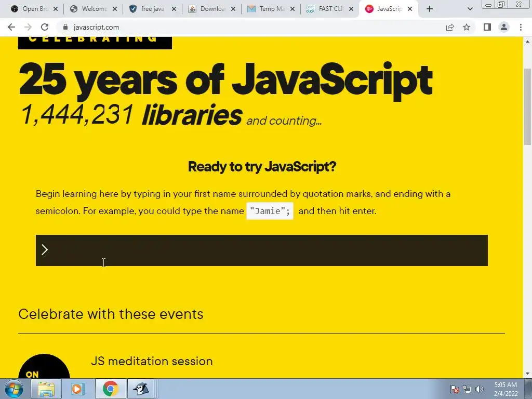Open the JS meditation session event

coord(152,361)
